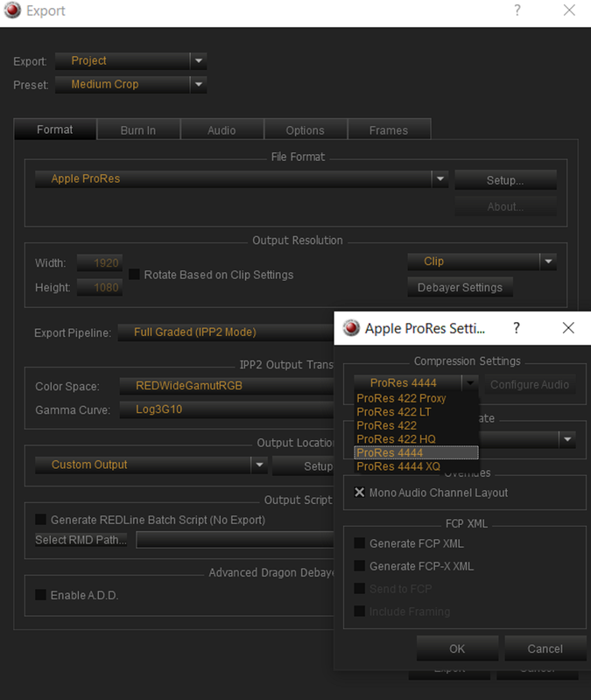The height and width of the screenshot is (700, 591).
Task: Cancel the Apple ProRes Settings dialog
Action: [545, 648]
